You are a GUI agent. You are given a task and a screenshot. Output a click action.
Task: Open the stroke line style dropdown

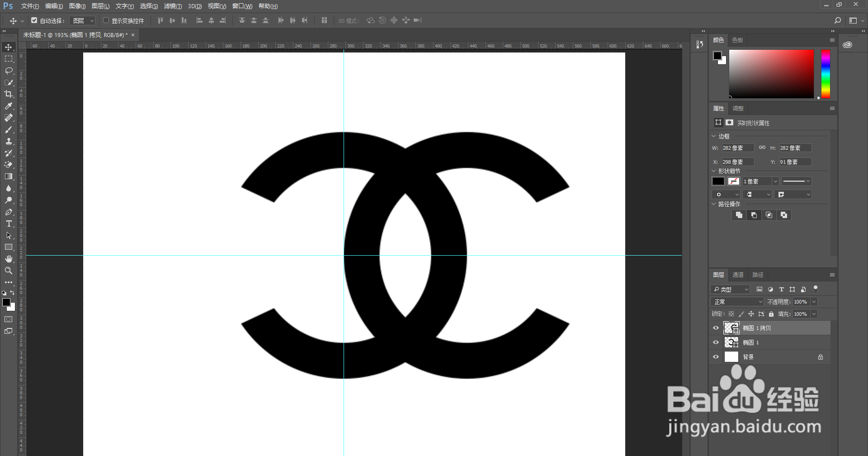[797, 181]
